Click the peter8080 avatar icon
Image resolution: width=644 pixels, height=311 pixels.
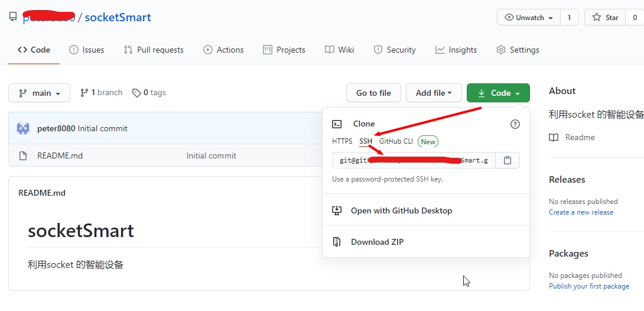point(23,128)
